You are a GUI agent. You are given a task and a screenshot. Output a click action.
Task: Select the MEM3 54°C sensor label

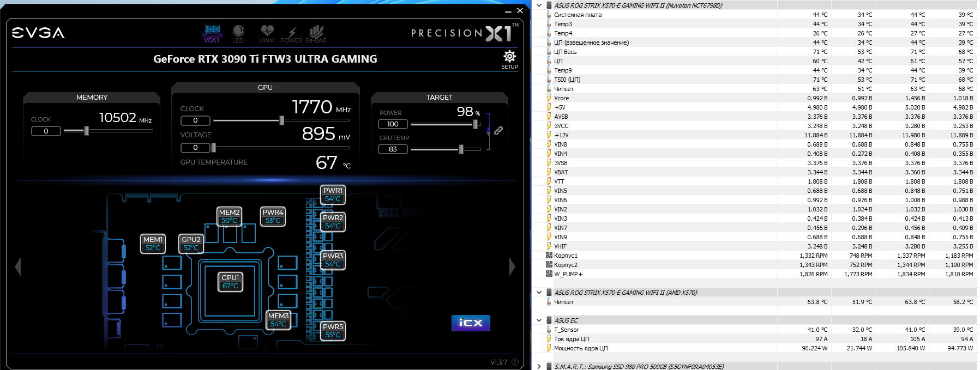click(278, 320)
